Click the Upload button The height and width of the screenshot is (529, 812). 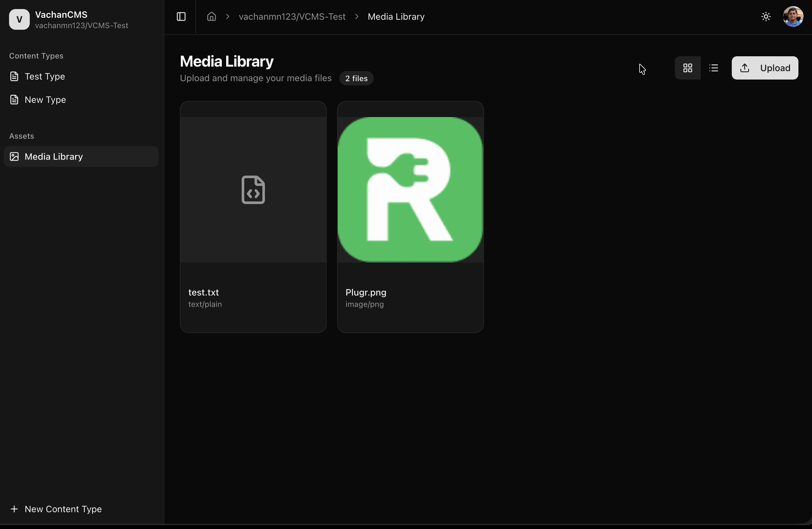(x=764, y=68)
